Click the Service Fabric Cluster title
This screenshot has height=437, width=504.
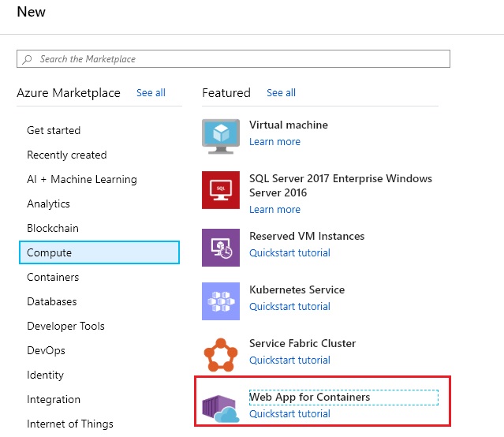click(302, 343)
